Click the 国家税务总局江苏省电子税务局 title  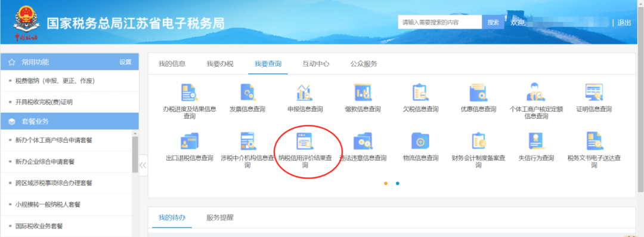[136, 23]
